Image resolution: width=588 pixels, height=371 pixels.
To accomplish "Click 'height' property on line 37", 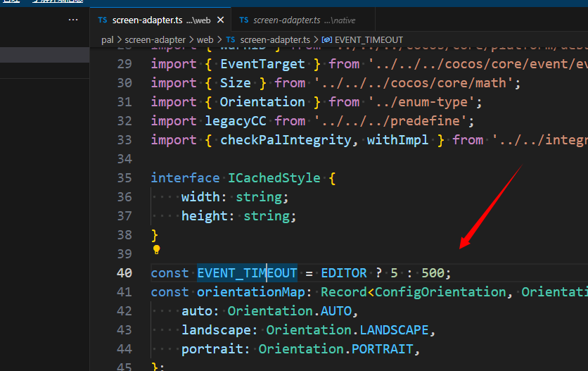I will point(205,216).
